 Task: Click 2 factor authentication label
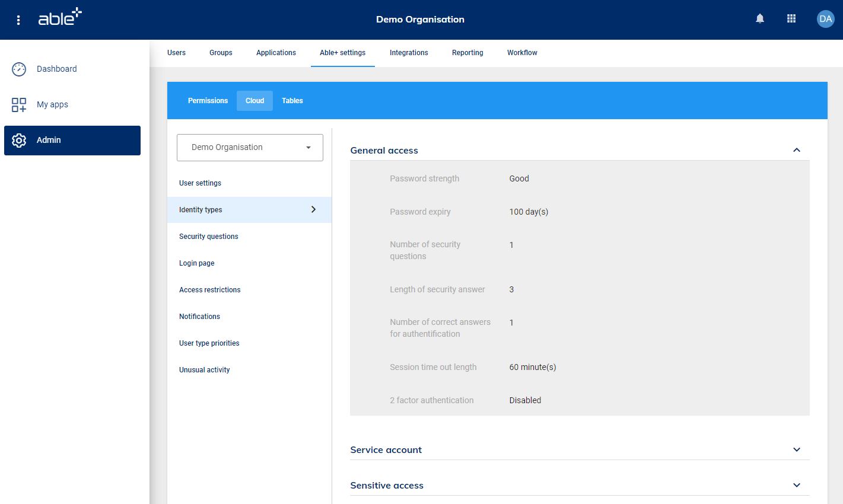click(x=432, y=400)
